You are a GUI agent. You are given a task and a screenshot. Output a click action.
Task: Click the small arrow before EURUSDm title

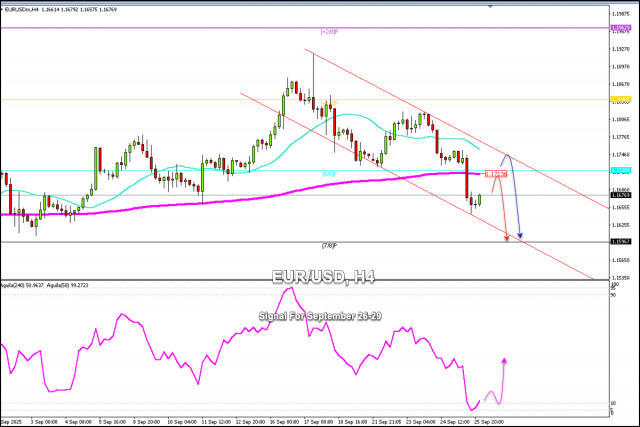(2, 9)
